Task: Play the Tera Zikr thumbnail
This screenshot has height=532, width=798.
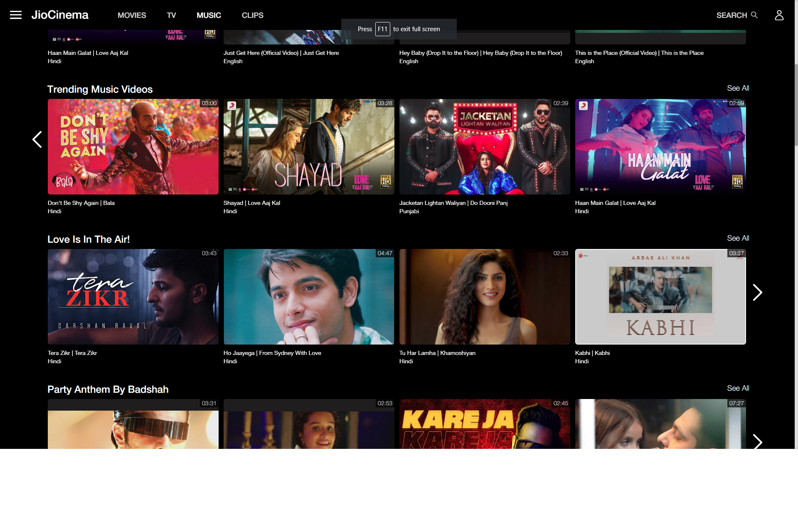Action: click(x=133, y=297)
